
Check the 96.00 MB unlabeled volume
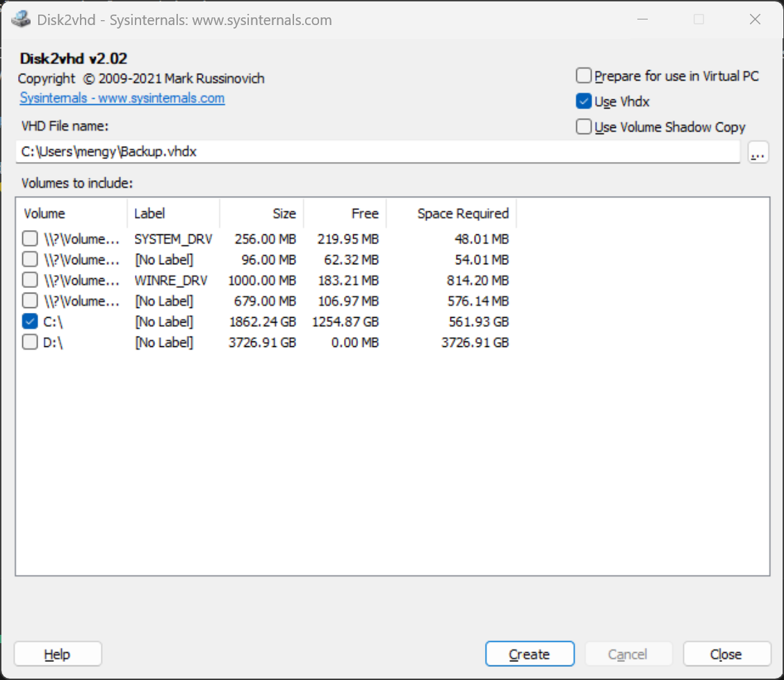[x=30, y=259]
